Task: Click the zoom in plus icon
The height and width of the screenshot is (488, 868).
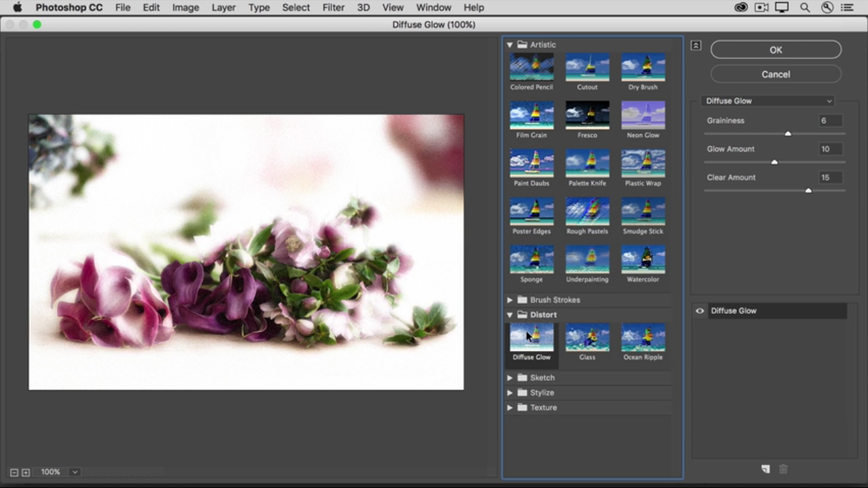Action: pos(26,472)
